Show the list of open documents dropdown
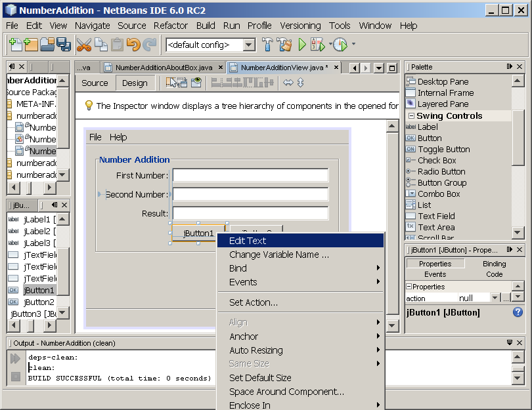This screenshot has width=532, height=410. point(379,68)
